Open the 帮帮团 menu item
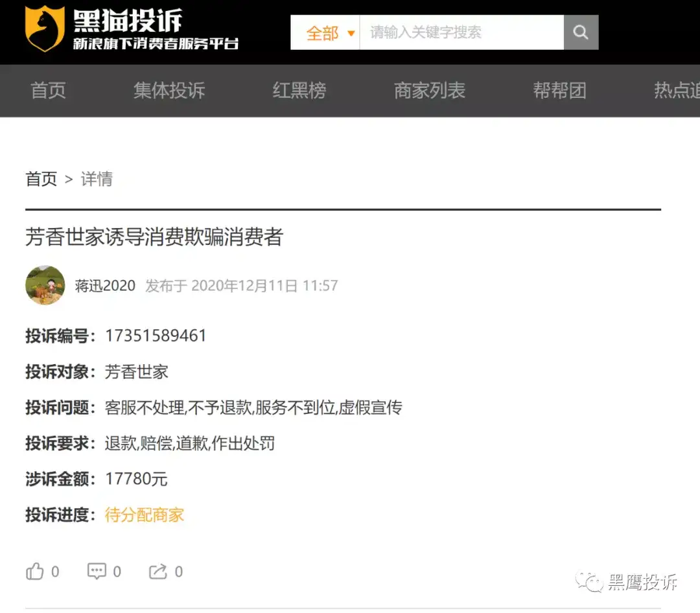Image resolution: width=700 pixels, height=613 pixels. (x=560, y=91)
